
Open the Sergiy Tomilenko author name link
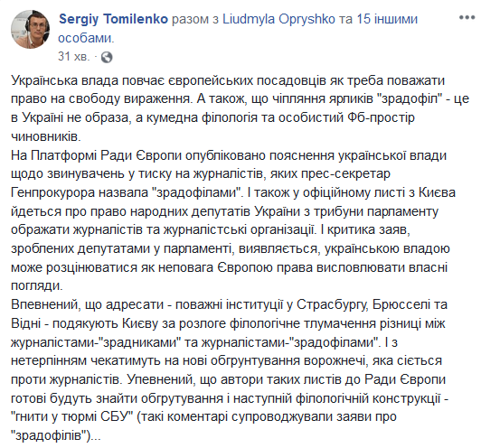[113, 19]
